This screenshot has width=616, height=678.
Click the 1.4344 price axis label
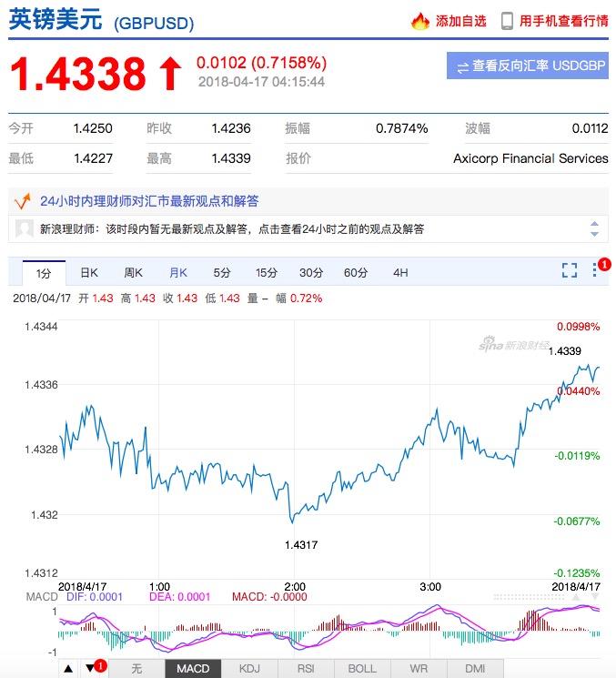coord(41,327)
